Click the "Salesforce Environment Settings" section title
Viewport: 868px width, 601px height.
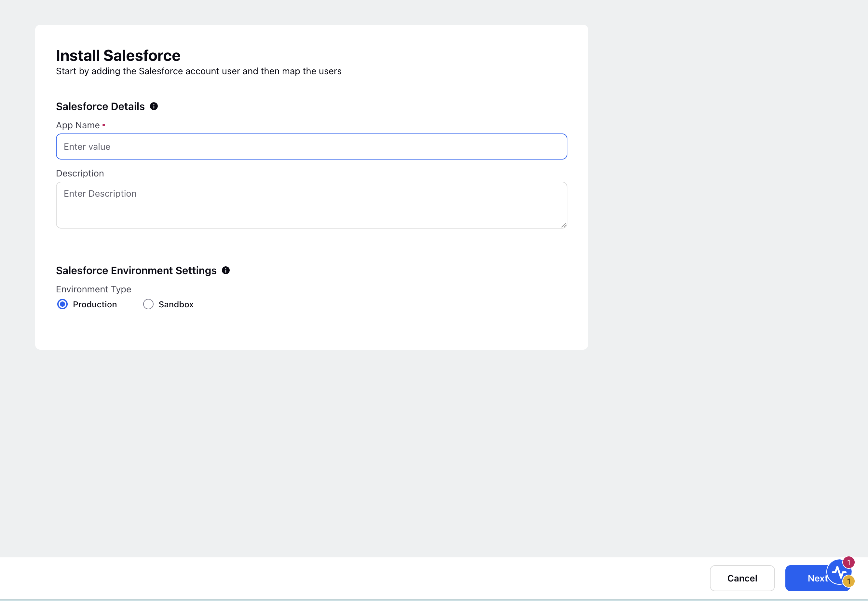136,271
